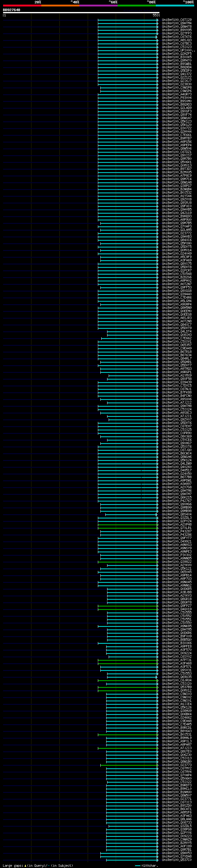Select the label UniRef100_Q2PYZ4
This screenshot has width=197, height=868.
[176, 521]
